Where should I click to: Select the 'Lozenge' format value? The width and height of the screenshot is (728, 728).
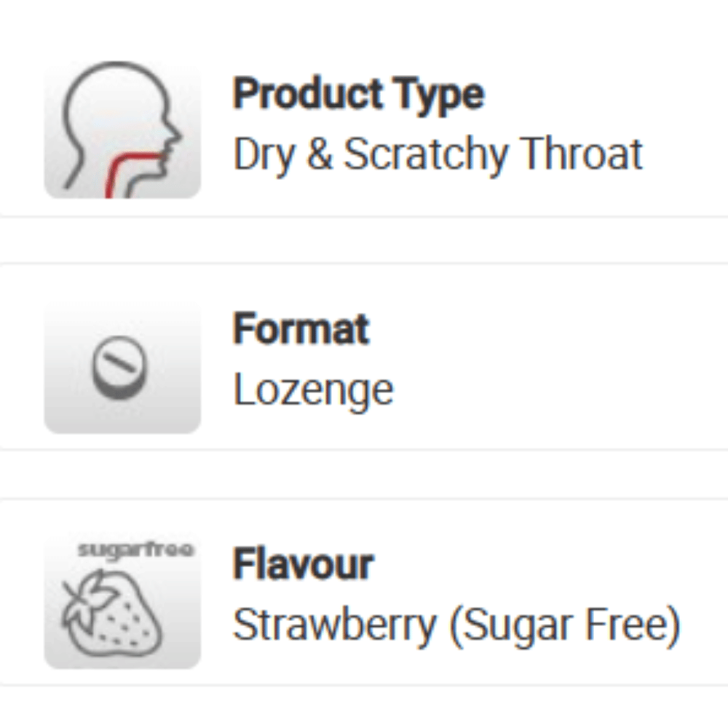pyautogui.click(x=313, y=390)
